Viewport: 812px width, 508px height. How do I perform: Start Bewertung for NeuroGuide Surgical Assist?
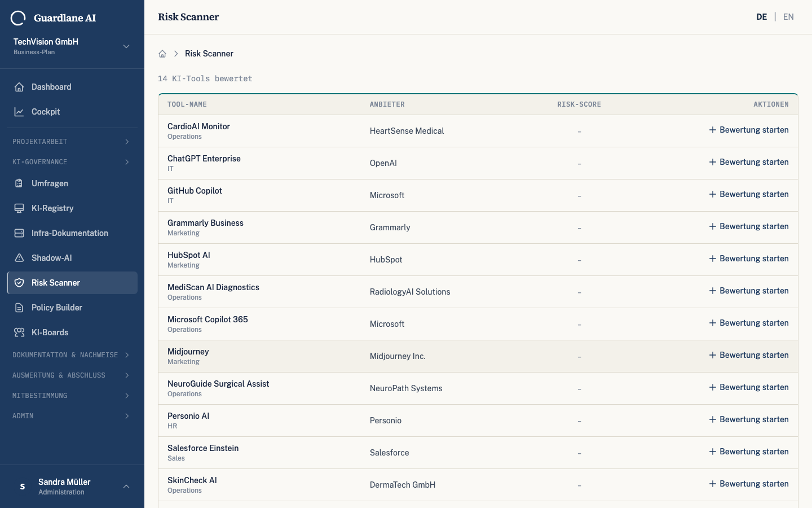coord(749,387)
